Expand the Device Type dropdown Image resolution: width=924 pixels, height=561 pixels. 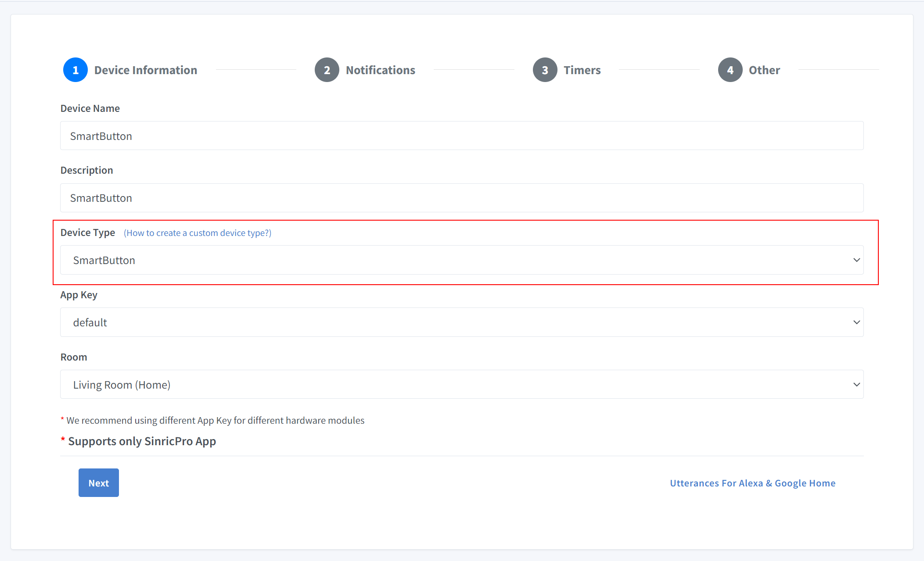tap(856, 260)
